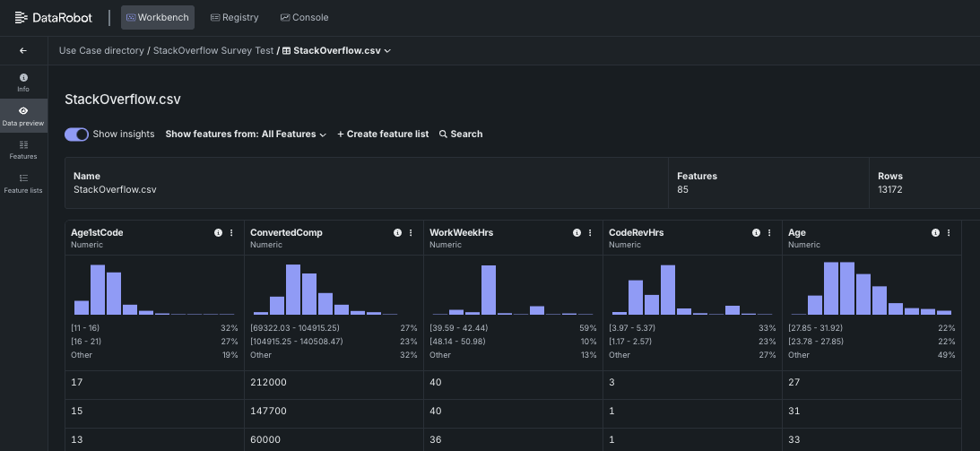Open the Feature lists sidebar icon

(23, 183)
